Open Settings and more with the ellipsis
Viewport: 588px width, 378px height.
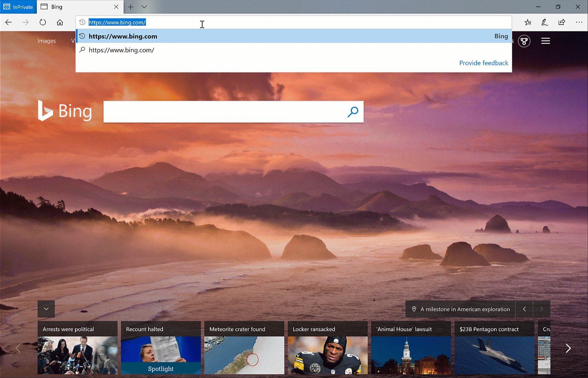(579, 22)
